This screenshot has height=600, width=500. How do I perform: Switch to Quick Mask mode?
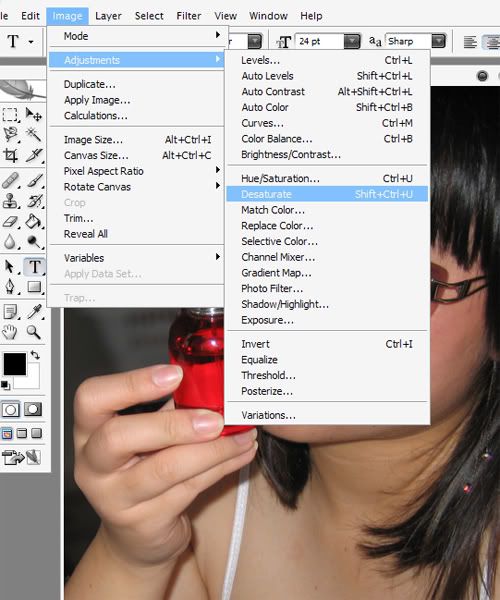[x=33, y=409]
